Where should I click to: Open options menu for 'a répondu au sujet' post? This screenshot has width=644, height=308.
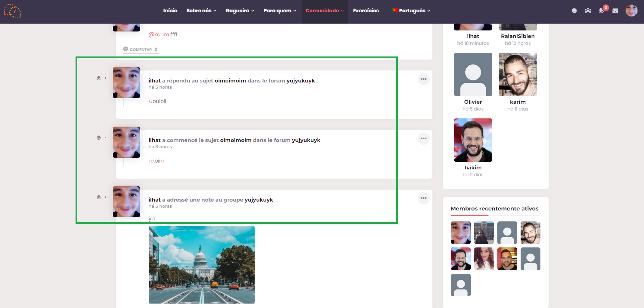point(424,79)
